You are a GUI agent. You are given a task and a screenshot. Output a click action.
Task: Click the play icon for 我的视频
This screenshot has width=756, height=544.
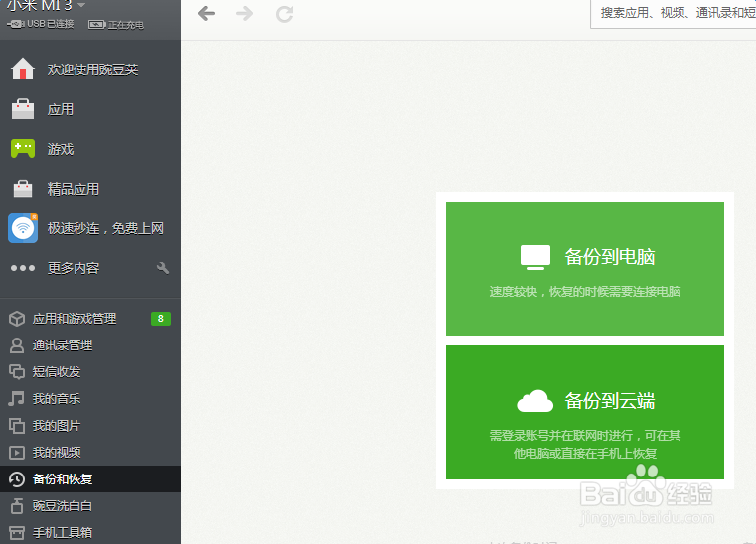click(17, 453)
